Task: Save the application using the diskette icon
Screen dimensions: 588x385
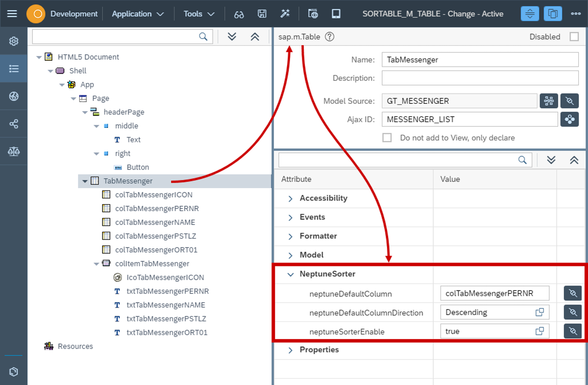Action: click(x=262, y=13)
